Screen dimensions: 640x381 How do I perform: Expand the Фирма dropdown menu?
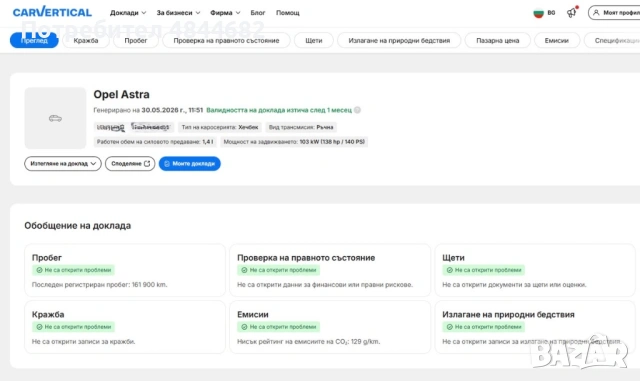pos(225,13)
